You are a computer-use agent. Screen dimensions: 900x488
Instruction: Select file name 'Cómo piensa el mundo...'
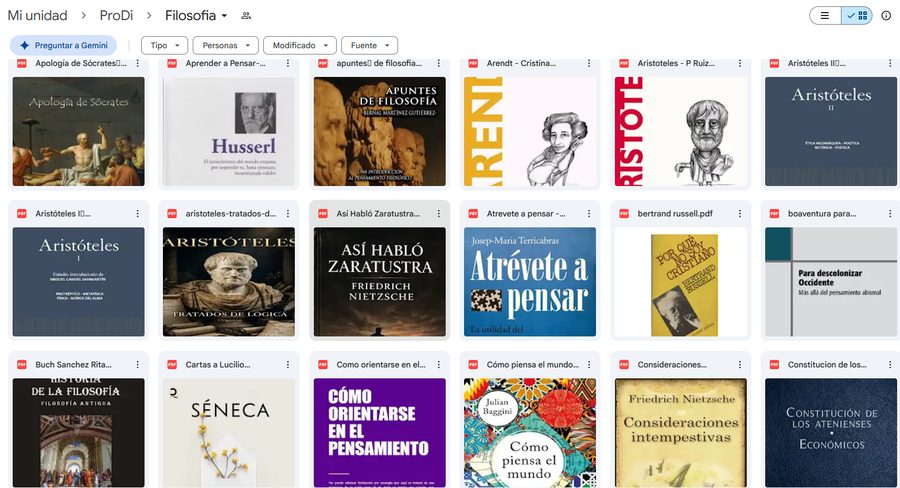pos(533,365)
